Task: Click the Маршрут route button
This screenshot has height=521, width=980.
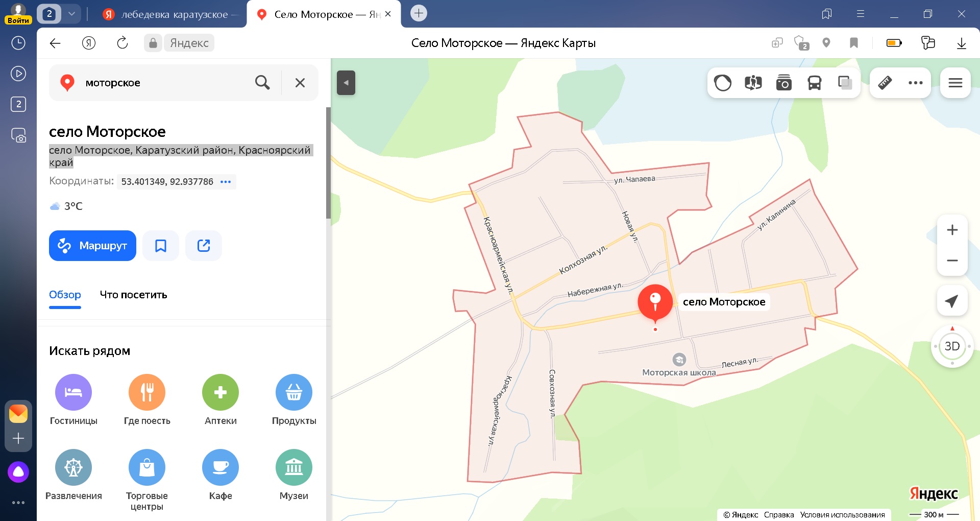Action: click(x=92, y=246)
